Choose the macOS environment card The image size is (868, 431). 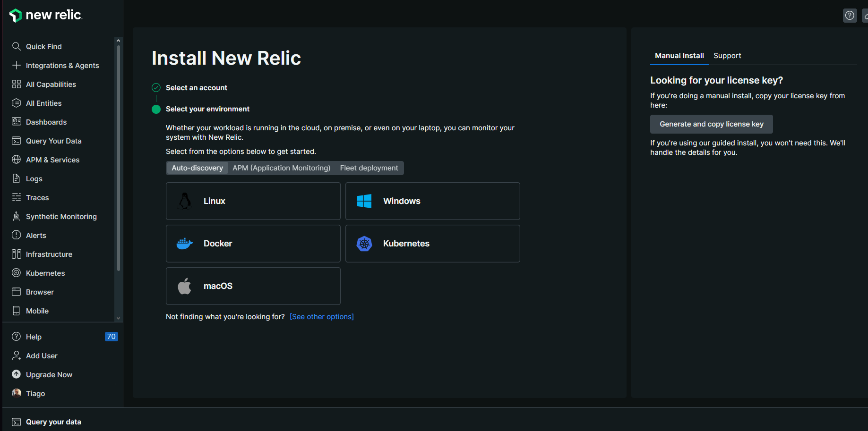click(x=253, y=286)
